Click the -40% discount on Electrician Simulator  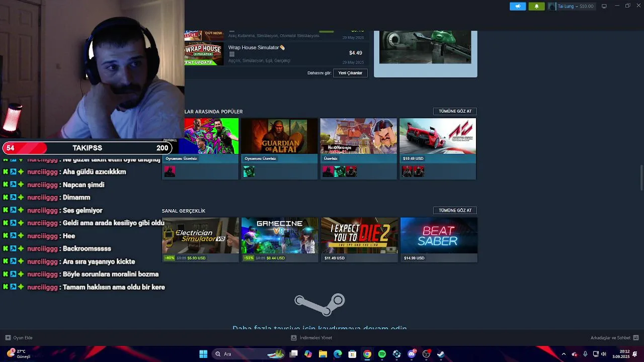(169, 258)
